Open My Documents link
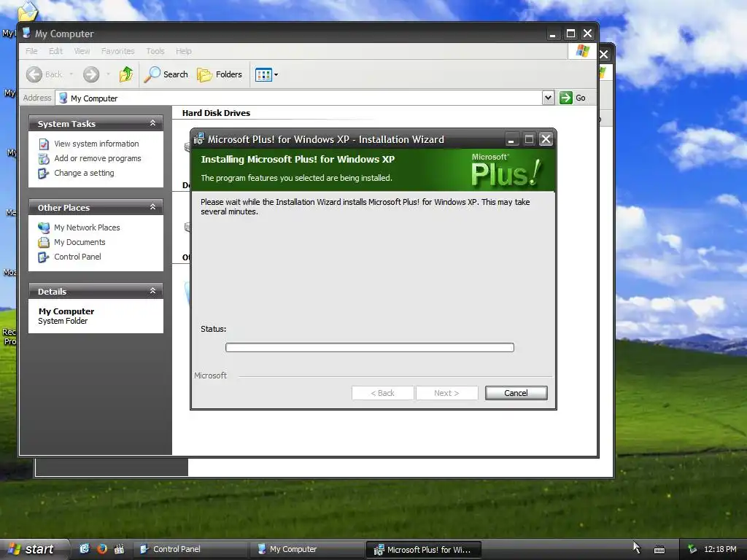Viewport: 747px width, 560px height. pos(80,242)
